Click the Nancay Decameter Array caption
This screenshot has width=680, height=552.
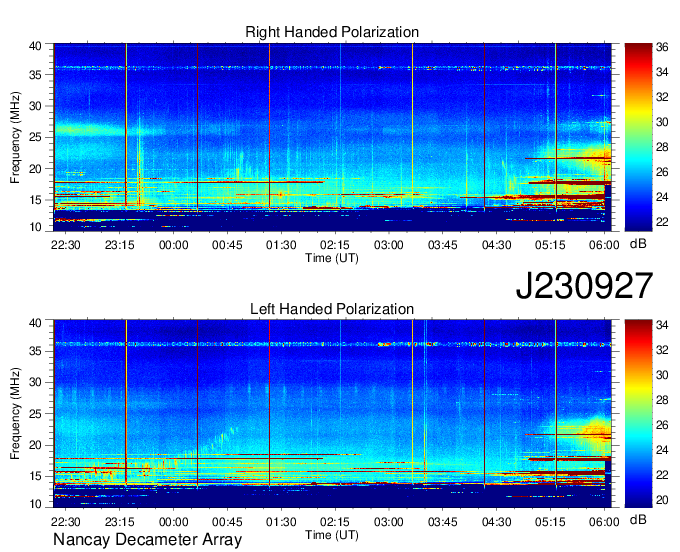(147, 540)
